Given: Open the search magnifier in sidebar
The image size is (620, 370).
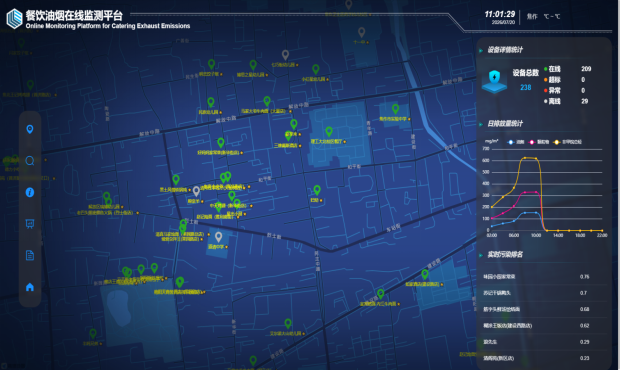Looking at the screenshot, I should [30, 161].
